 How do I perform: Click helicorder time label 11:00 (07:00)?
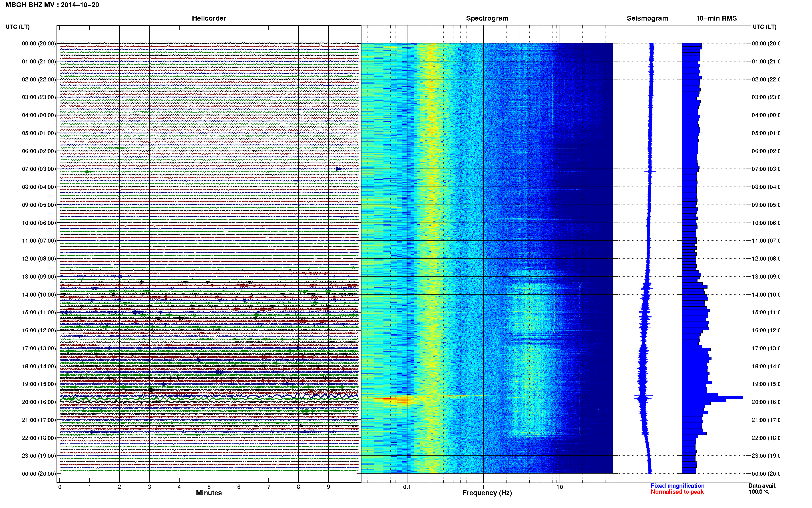39,241
